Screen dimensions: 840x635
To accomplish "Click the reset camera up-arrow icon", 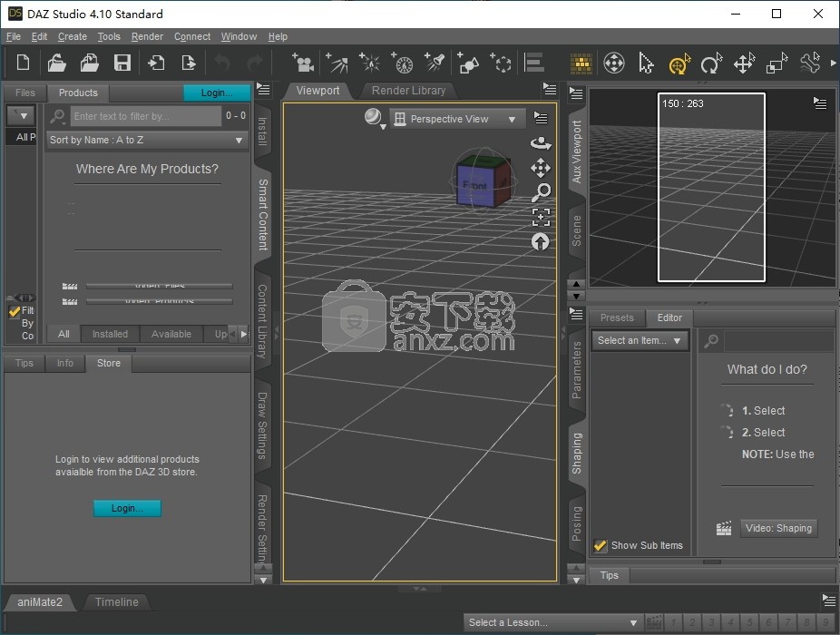I will point(540,242).
